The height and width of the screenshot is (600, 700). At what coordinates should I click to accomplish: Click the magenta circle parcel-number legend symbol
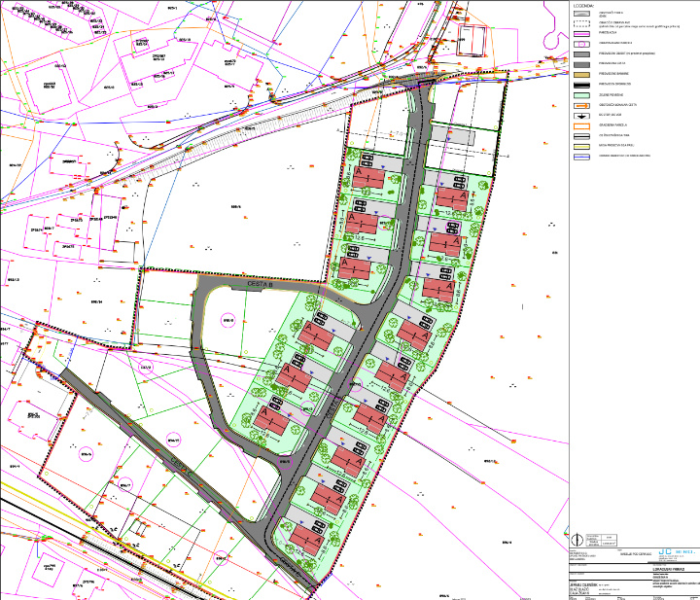point(582,44)
